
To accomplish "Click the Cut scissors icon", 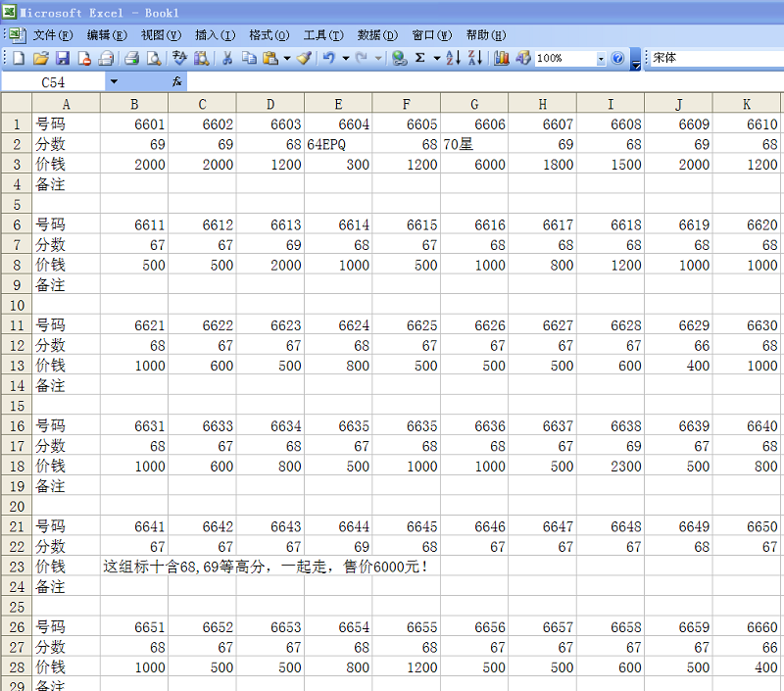I will tap(226, 59).
